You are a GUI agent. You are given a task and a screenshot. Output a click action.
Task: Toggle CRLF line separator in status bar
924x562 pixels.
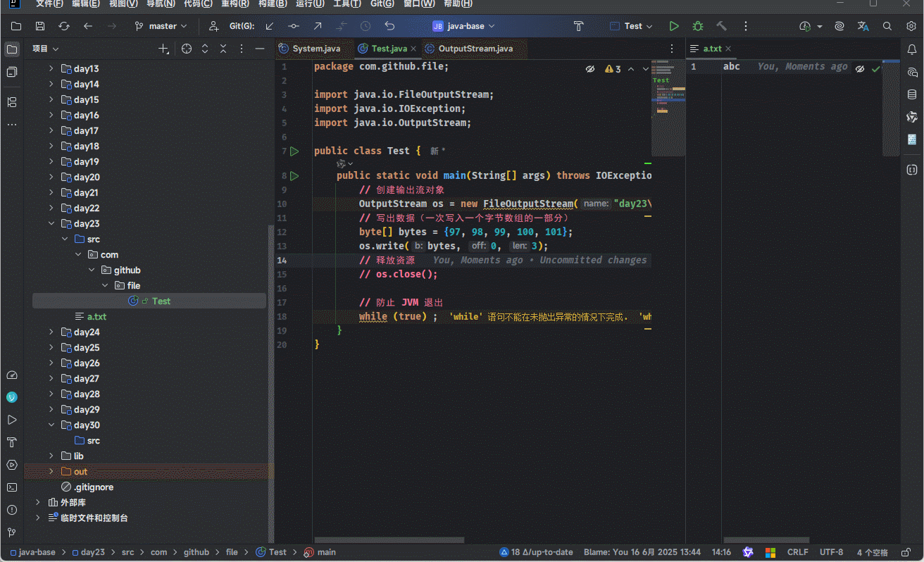point(797,552)
